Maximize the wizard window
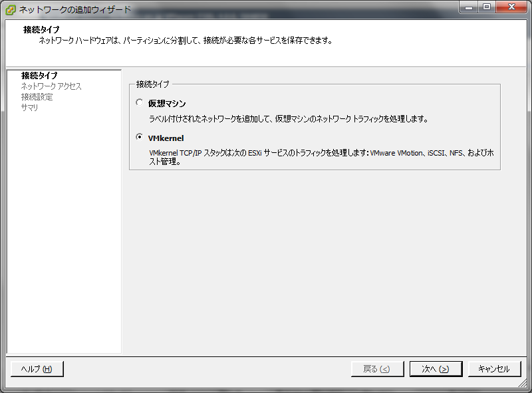 [x=487, y=7]
